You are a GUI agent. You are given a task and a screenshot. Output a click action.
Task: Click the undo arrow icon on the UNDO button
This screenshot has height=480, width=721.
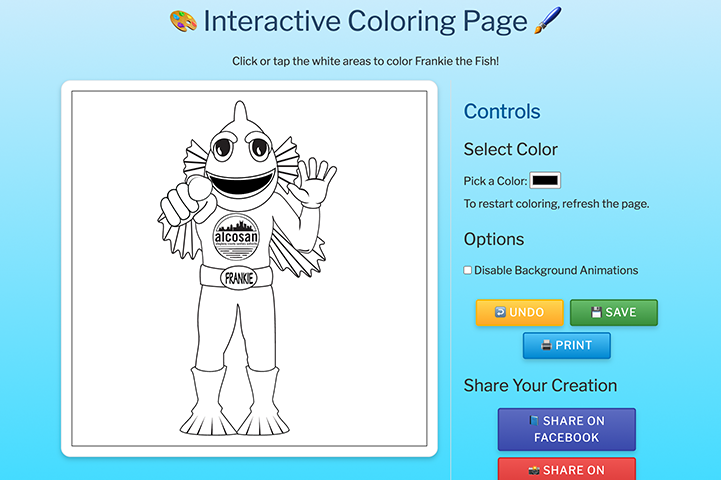coord(500,312)
